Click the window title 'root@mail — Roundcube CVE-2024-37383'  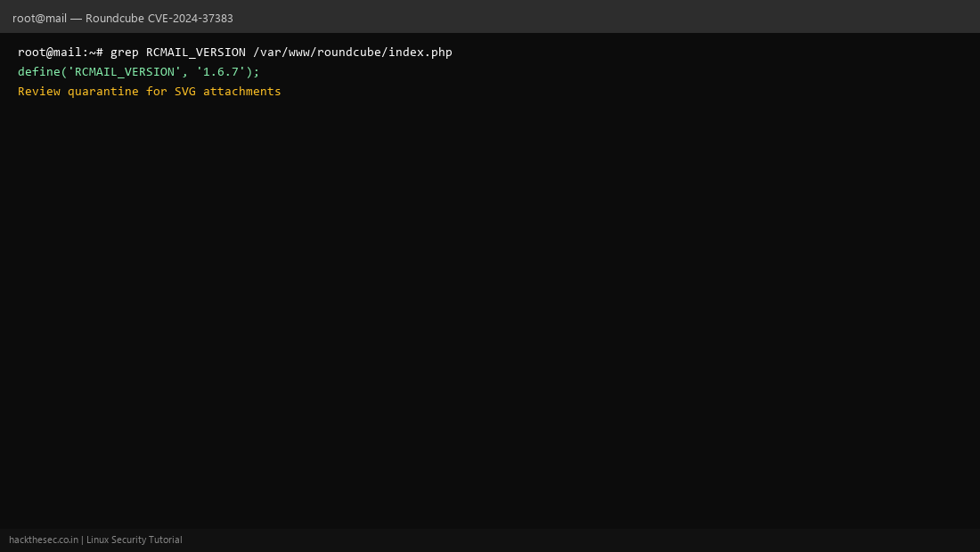point(123,18)
